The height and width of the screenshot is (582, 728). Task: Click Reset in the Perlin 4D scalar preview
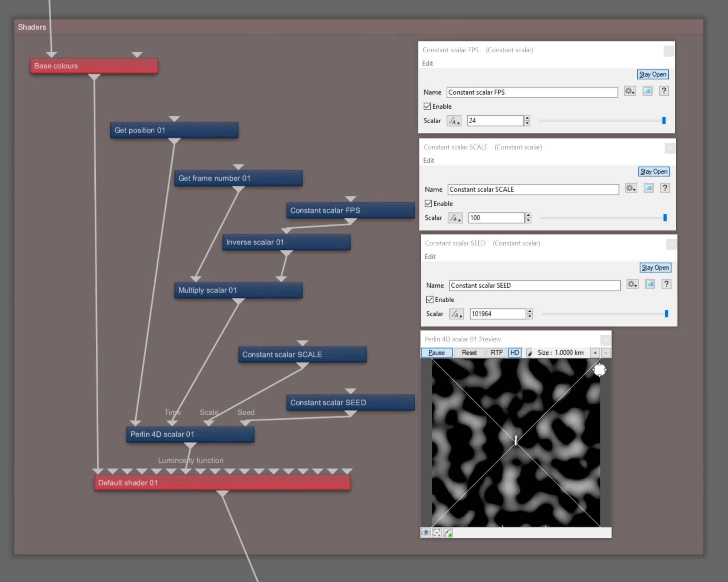tap(470, 353)
